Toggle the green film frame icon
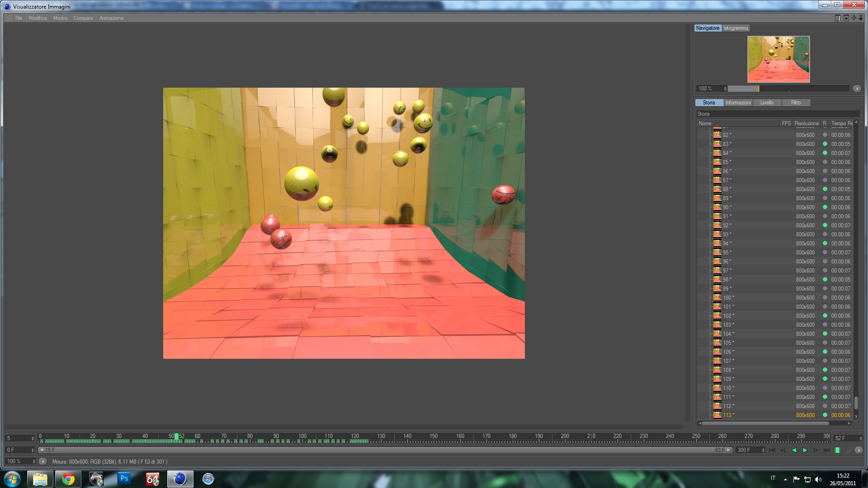This screenshot has width=868, height=488. coord(838,450)
